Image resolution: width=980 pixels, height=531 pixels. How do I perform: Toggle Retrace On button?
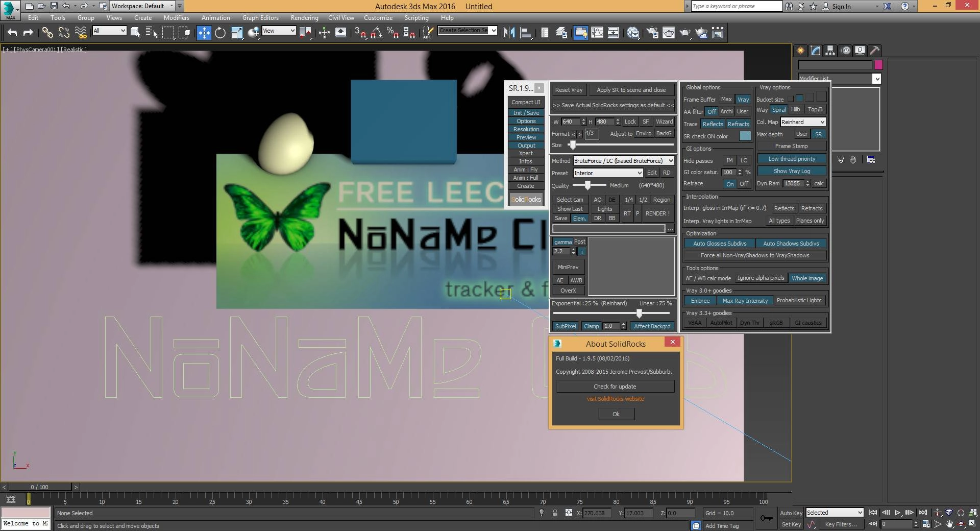730,184
